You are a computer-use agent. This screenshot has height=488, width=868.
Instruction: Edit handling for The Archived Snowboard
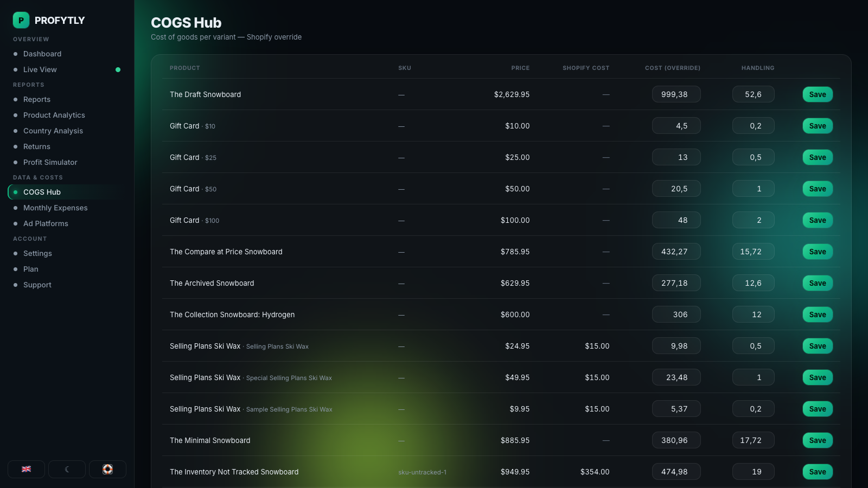(753, 283)
